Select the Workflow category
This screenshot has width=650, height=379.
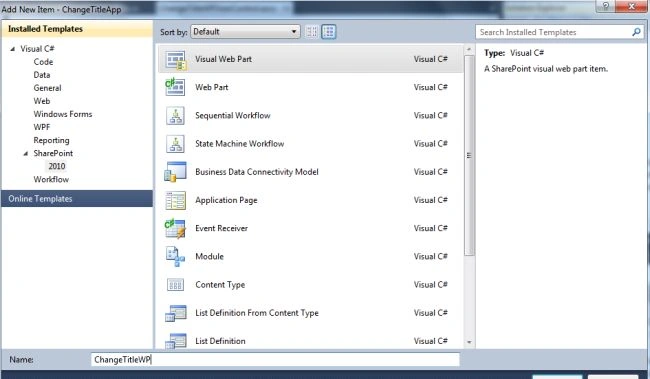click(51, 180)
